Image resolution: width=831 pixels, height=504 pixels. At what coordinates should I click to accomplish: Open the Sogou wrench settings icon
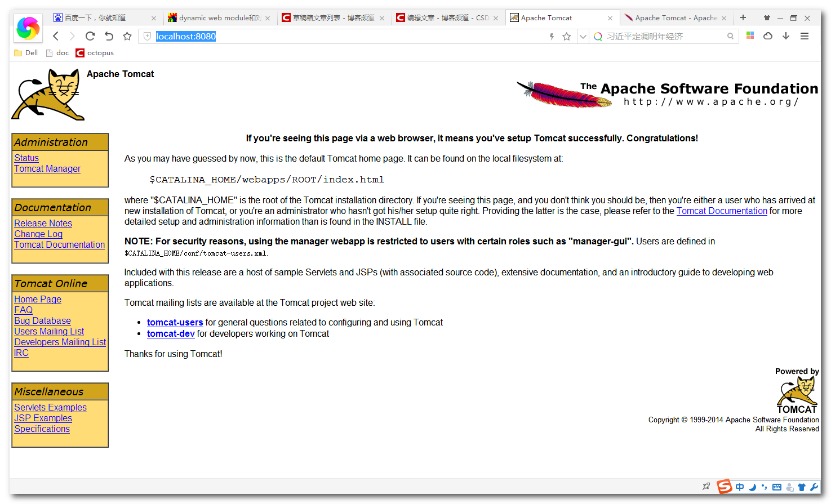pos(814,487)
